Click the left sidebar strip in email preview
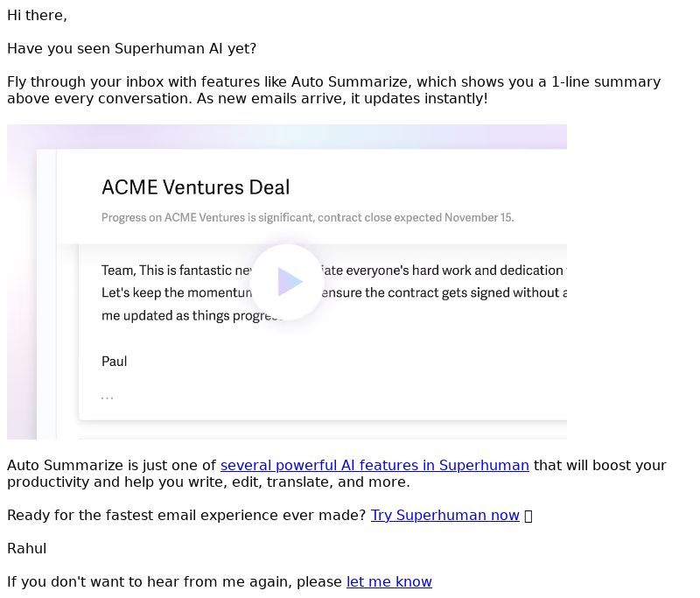This screenshot has width=700, height=598. click(46, 294)
